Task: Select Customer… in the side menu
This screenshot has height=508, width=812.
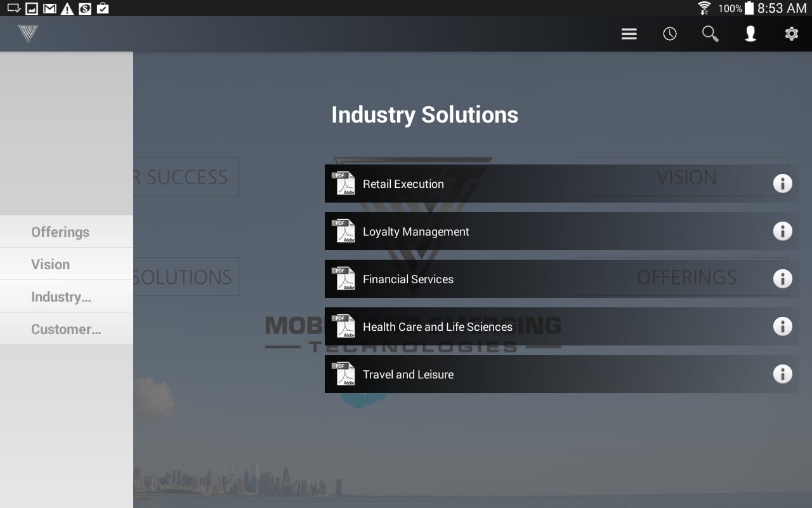Action: pos(67,329)
